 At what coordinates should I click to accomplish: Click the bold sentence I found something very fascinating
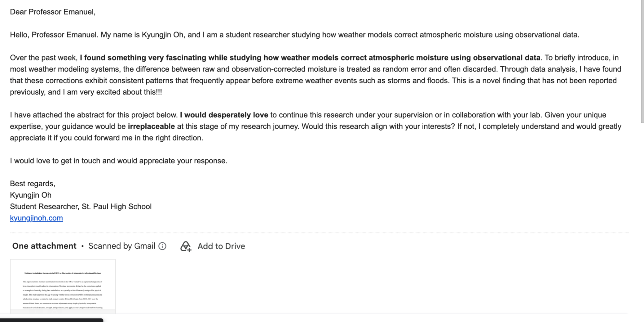pyautogui.click(x=310, y=58)
